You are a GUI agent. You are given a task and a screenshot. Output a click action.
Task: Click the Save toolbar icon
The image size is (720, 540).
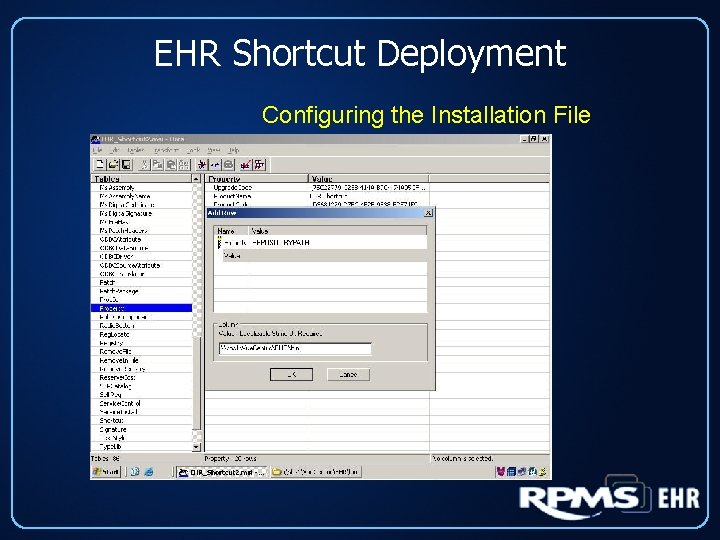(x=126, y=164)
